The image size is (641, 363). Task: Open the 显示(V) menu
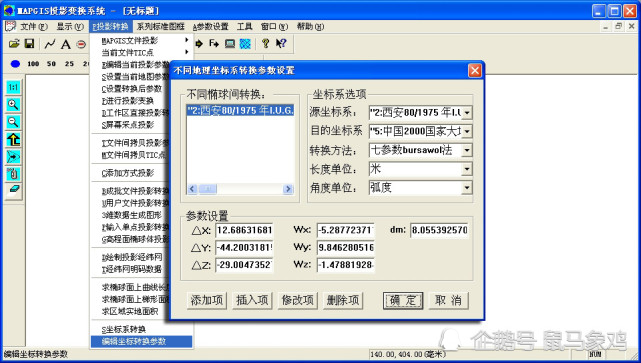click(70, 27)
